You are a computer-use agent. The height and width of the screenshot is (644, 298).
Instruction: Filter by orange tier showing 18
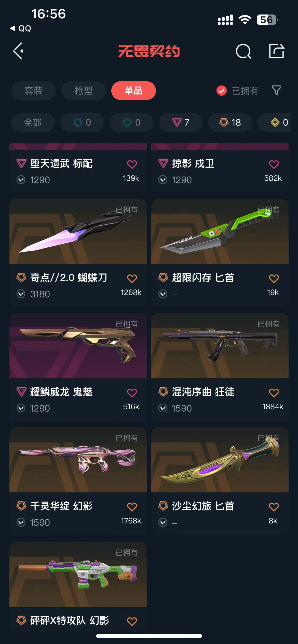(230, 122)
